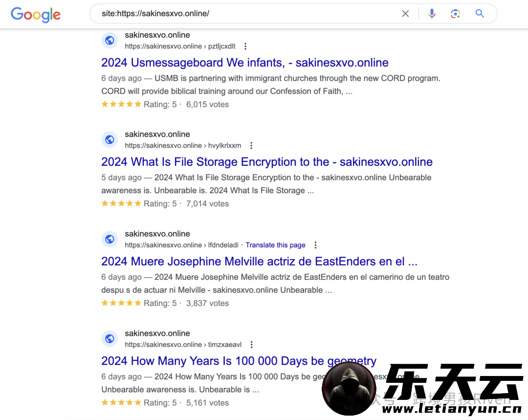
Task: Click globe favicon of Usmessageboard result
Action: coord(110,41)
